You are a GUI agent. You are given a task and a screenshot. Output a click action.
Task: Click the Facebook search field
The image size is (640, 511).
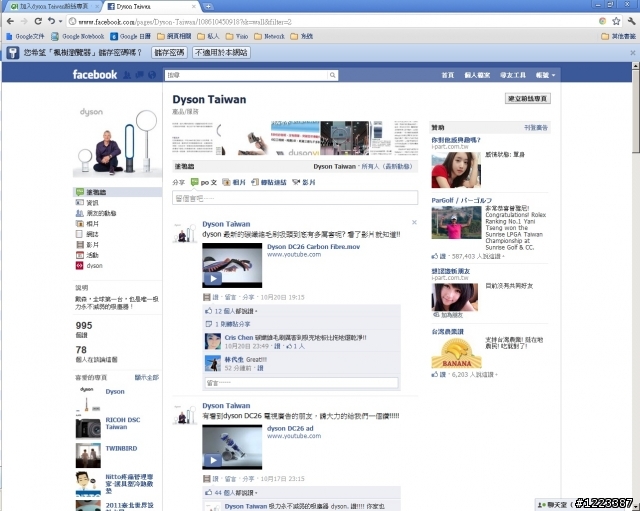pos(247,75)
